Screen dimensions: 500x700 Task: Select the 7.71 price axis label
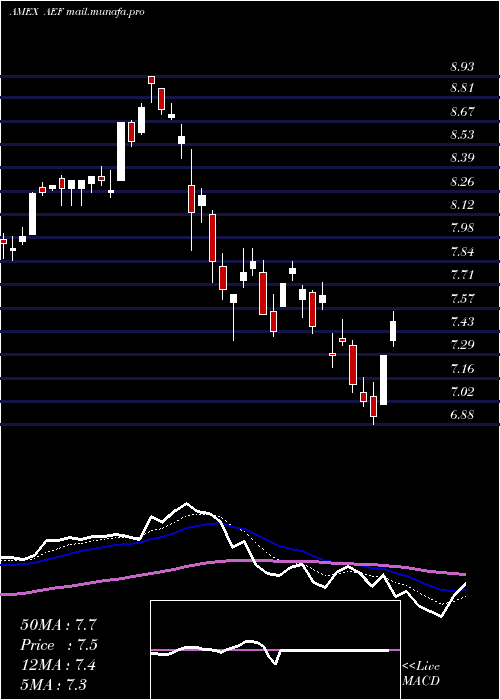point(462,275)
